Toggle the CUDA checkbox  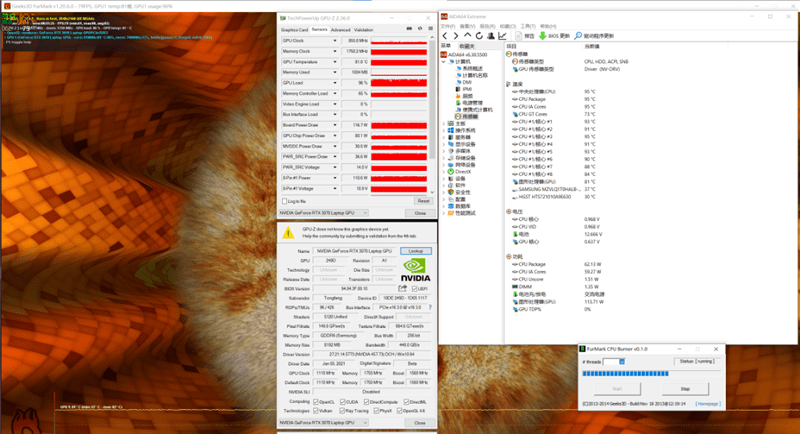point(343,402)
